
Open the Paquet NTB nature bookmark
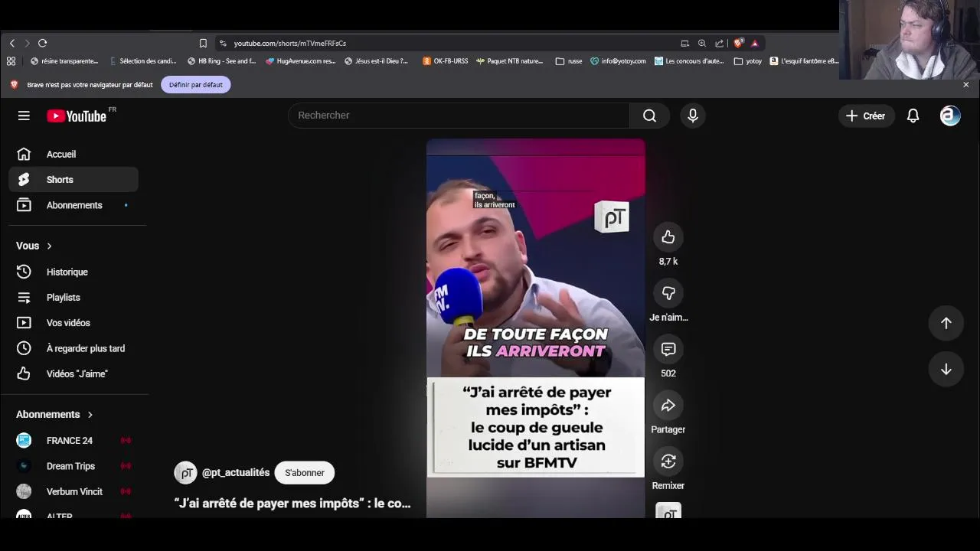(510, 61)
